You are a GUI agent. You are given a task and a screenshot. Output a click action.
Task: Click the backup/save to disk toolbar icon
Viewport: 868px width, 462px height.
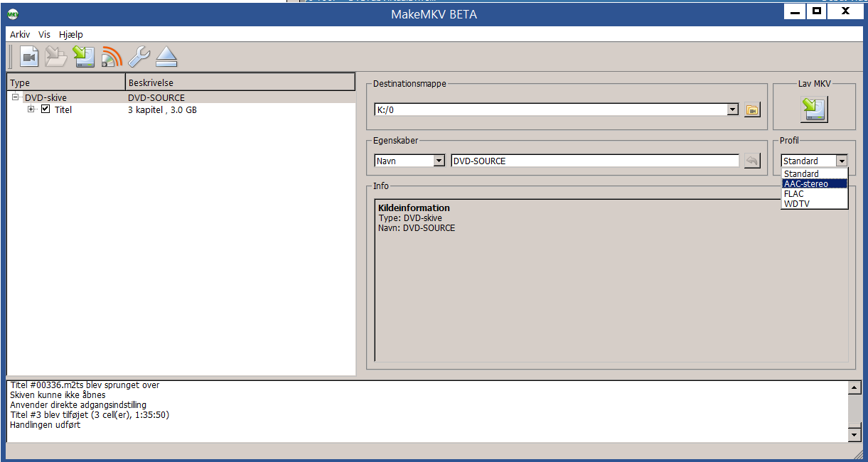coord(85,57)
